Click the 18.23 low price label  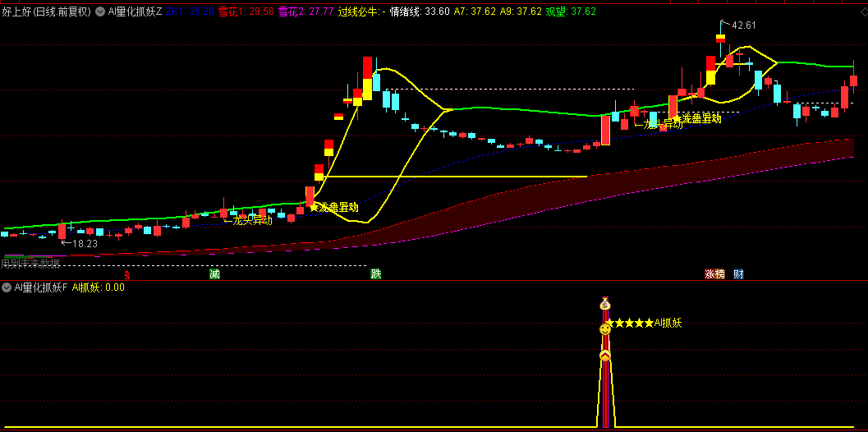[x=85, y=243]
